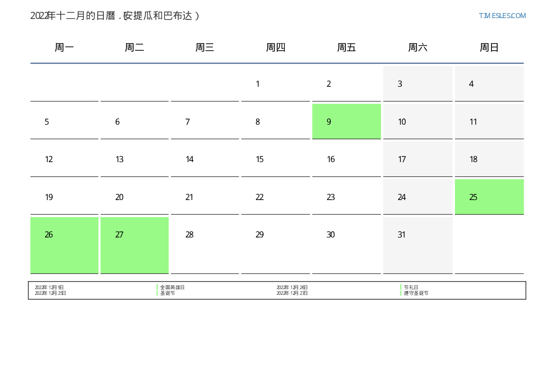The image size is (554, 392).
Task: Click the highlighted Boxing Day cell 26
Action: pos(64,245)
